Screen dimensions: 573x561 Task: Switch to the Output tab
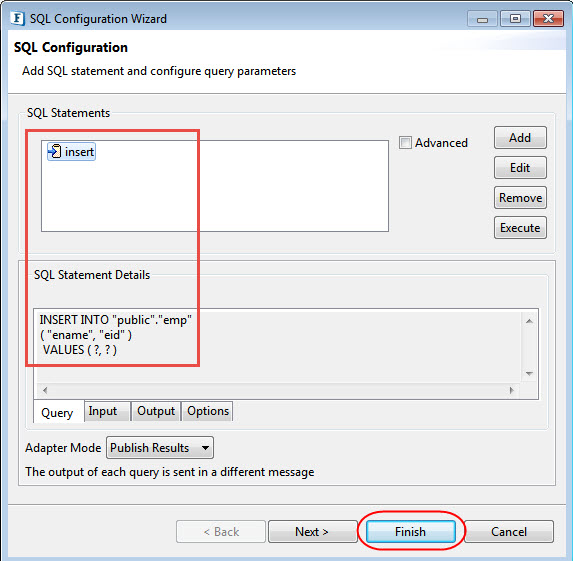156,411
